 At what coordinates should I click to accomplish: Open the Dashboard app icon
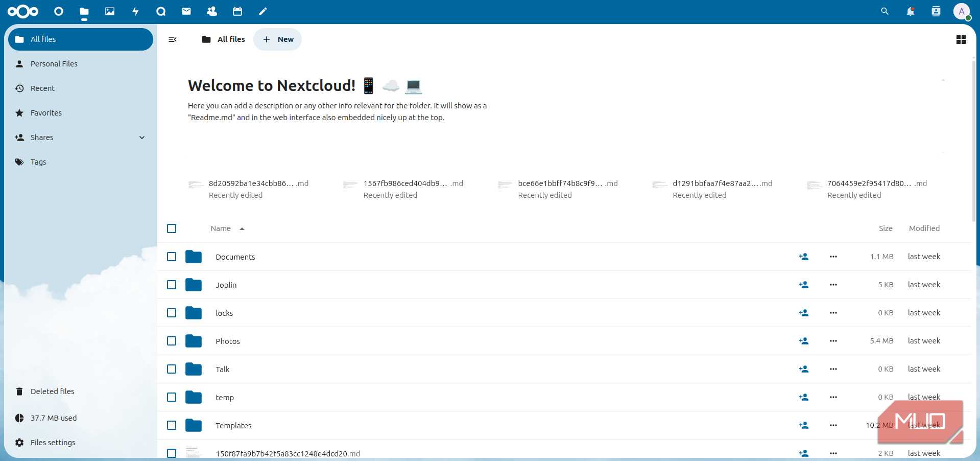pyautogui.click(x=59, y=11)
